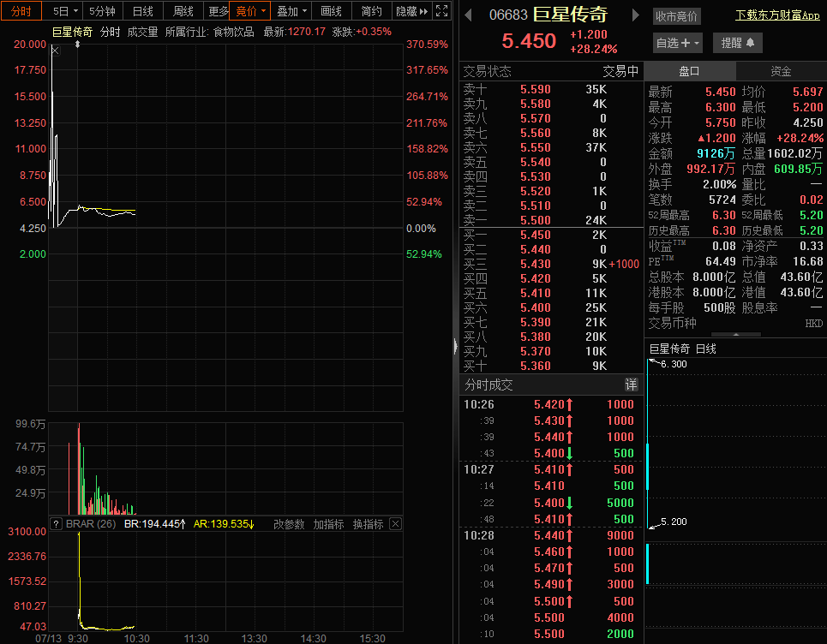Click the 收市竞价 status label
The height and width of the screenshot is (644, 827).
[676, 16]
